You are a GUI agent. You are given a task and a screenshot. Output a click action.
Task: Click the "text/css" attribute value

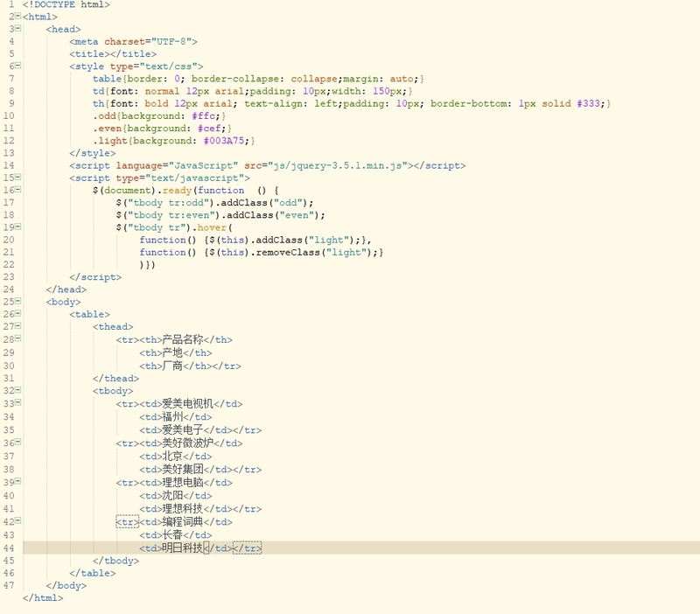click(168, 66)
